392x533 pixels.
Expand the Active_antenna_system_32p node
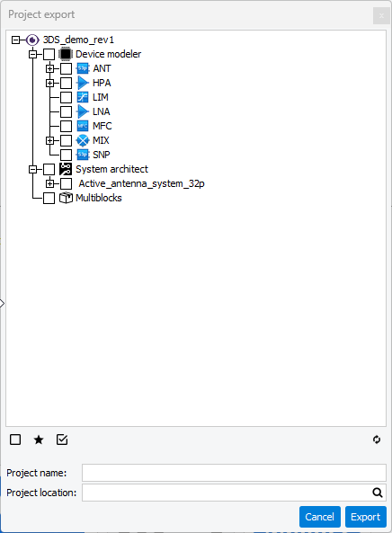point(50,183)
